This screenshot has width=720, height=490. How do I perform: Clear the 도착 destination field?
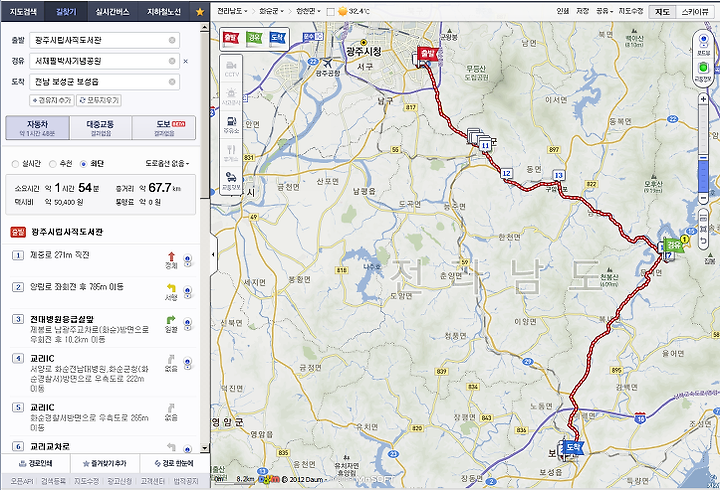click(172, 82)
